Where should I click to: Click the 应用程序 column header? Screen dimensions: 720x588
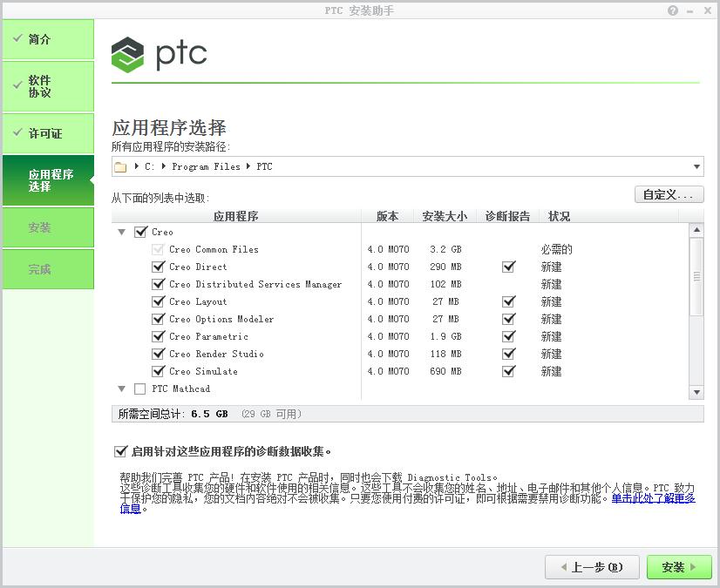236,216
